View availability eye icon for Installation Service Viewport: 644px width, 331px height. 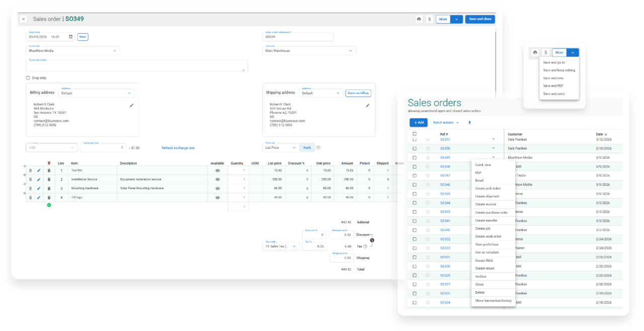pyautogui.click(x=217, y=179)
